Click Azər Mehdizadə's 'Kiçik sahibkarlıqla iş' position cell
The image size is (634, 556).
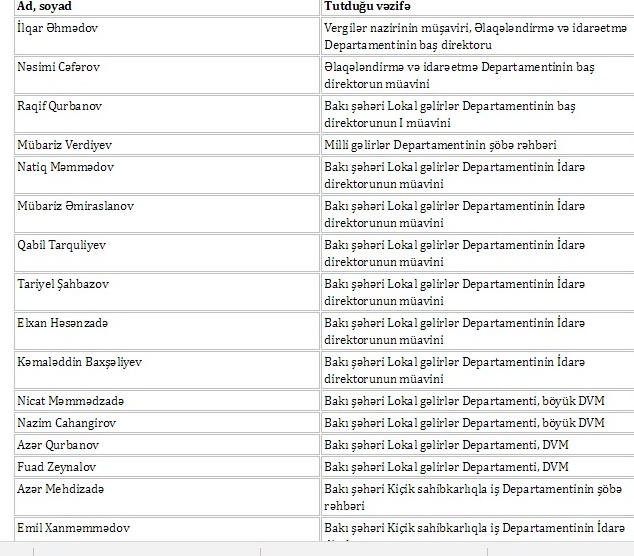coord(478,497)
